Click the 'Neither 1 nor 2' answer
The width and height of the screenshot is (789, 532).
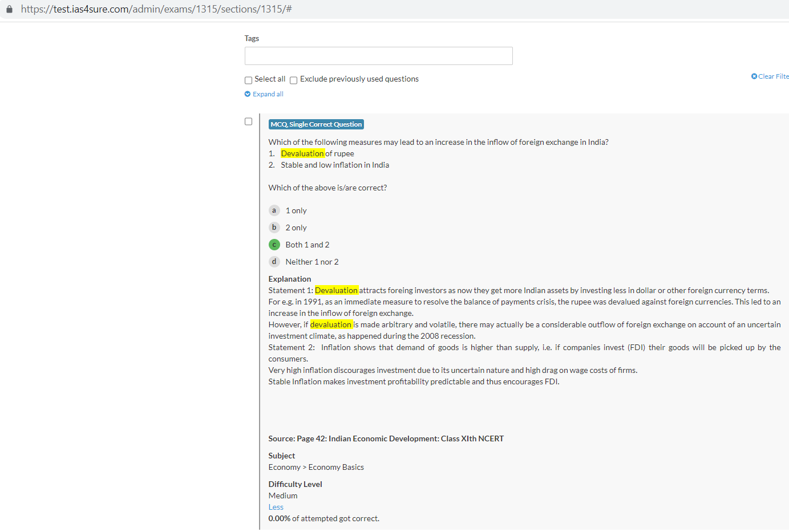[x=312, y=262]
